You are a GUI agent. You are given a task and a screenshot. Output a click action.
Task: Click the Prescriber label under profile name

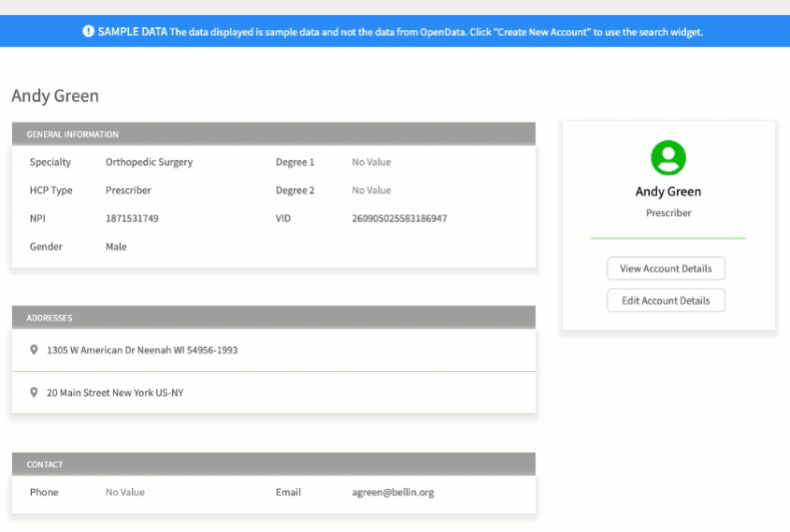[x=668, y=213]
